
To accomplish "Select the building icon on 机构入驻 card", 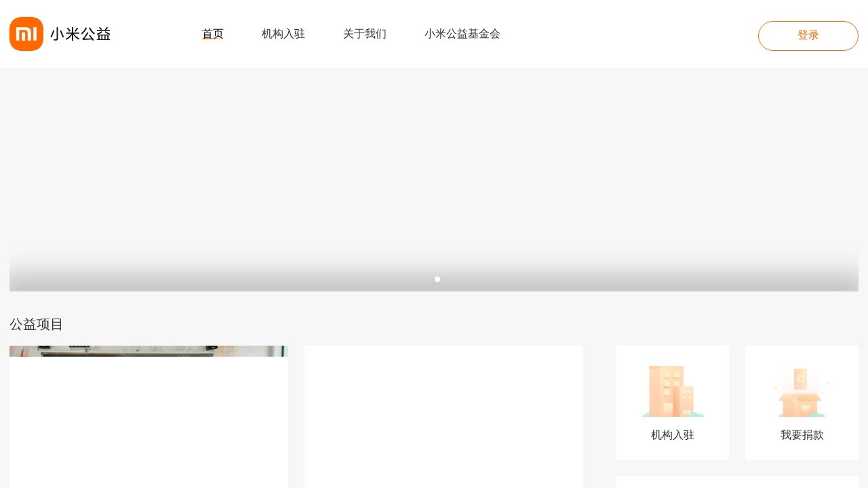I will click(672, 391).
